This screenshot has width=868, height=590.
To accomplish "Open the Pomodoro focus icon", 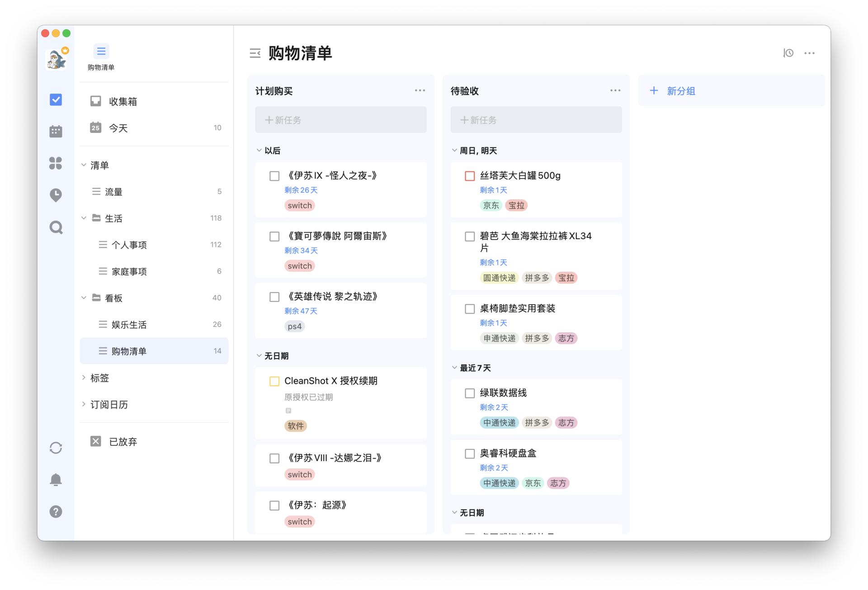I will (x=55, y=195).
